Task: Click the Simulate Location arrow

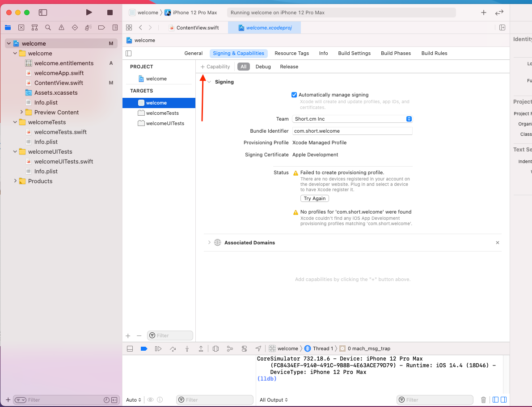Action: pos(258,348)
